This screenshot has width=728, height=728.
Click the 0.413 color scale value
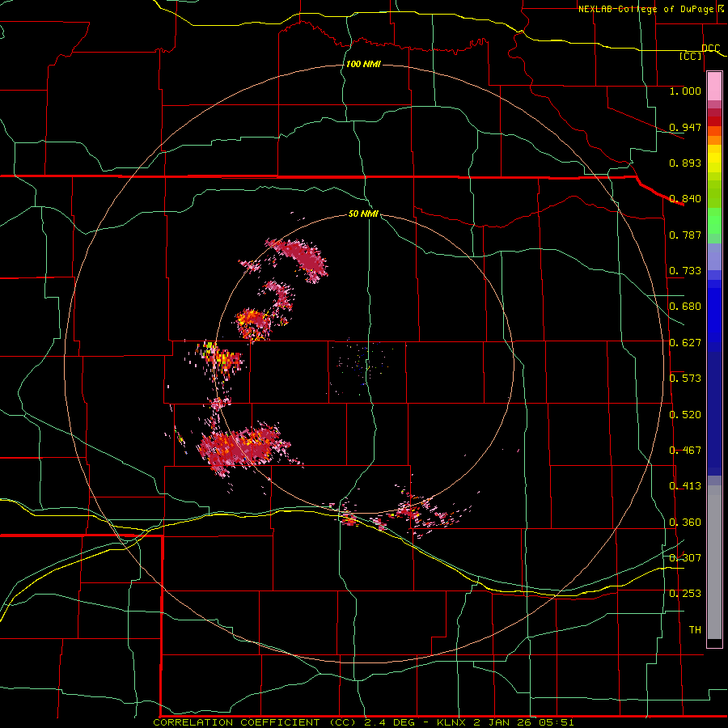point(685,486)
